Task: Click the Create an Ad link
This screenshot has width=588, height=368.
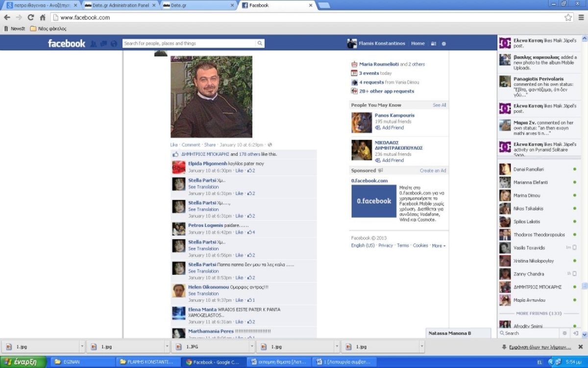Action: point(433,170)
